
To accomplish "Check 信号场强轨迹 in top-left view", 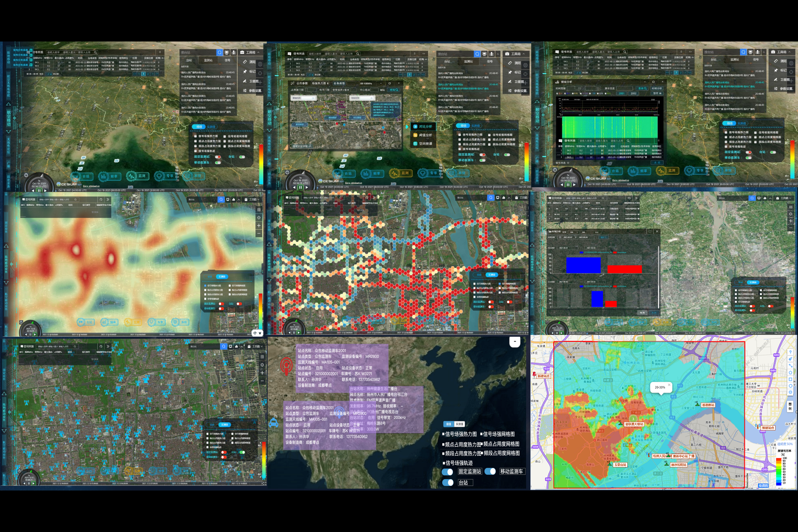I will click(x=196, y=151).
